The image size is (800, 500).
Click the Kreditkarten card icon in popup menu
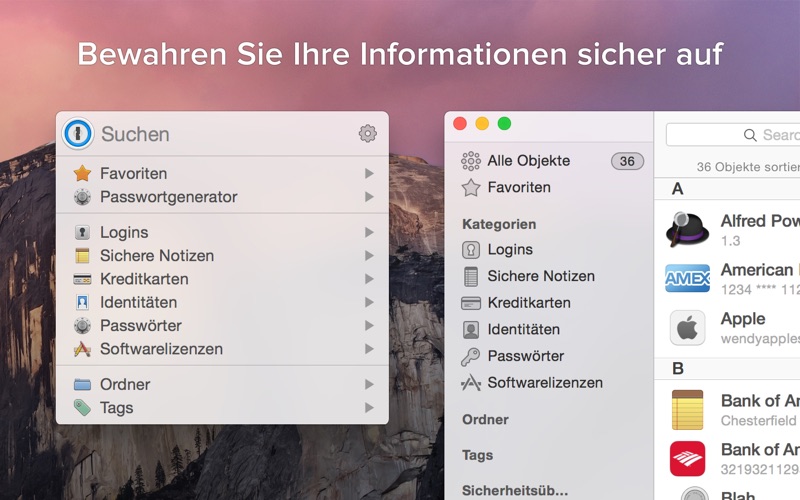[x=82, y=279]
